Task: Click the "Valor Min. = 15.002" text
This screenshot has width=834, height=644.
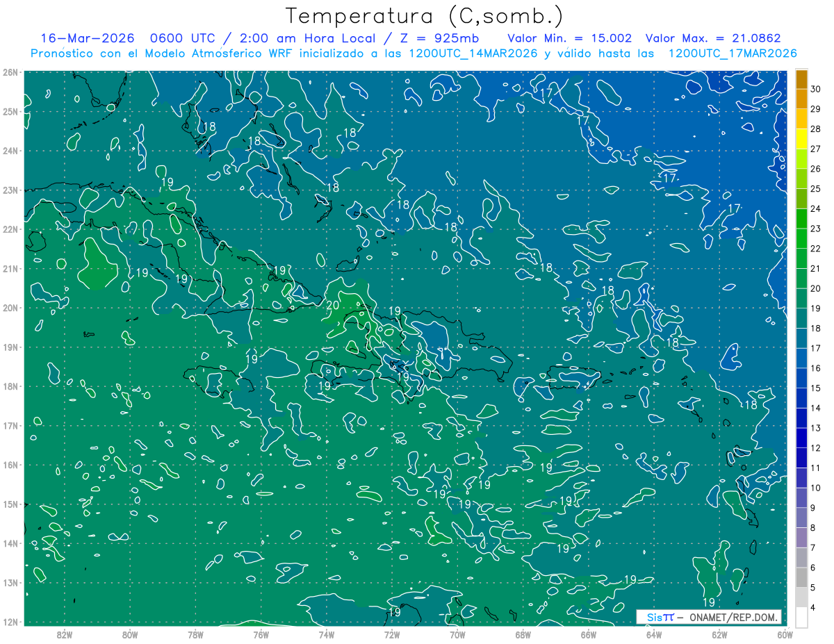Action: pos(569,38)
